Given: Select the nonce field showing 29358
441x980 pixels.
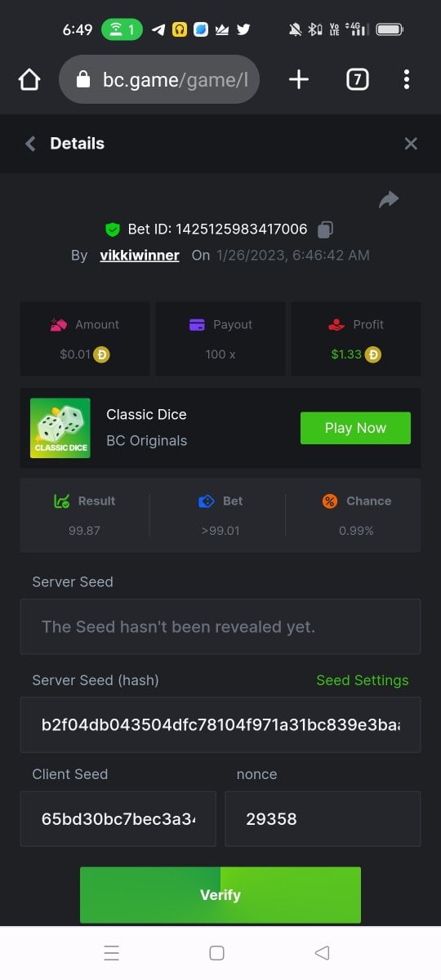Looking at the screenshot, I should click(323, 818).
